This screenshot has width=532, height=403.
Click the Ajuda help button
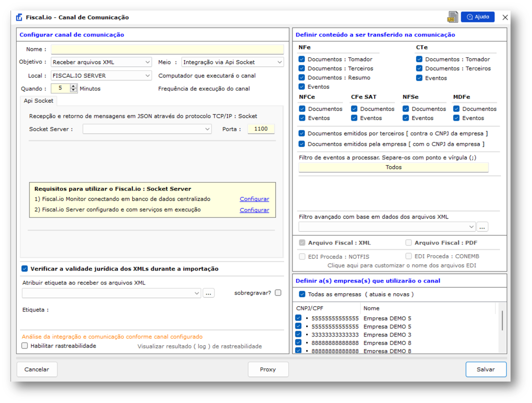pyautogui.click(x=478, y=17)
